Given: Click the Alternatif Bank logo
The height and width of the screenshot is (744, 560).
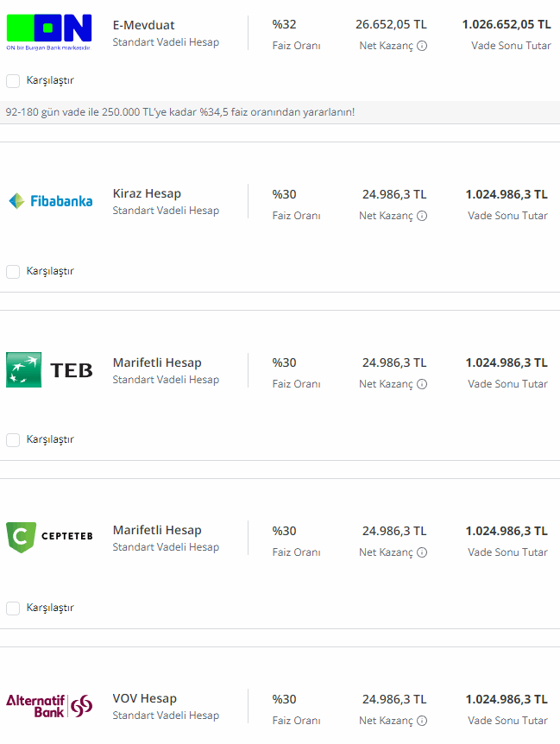Looking at the screenshot, I should coord(49,705).
